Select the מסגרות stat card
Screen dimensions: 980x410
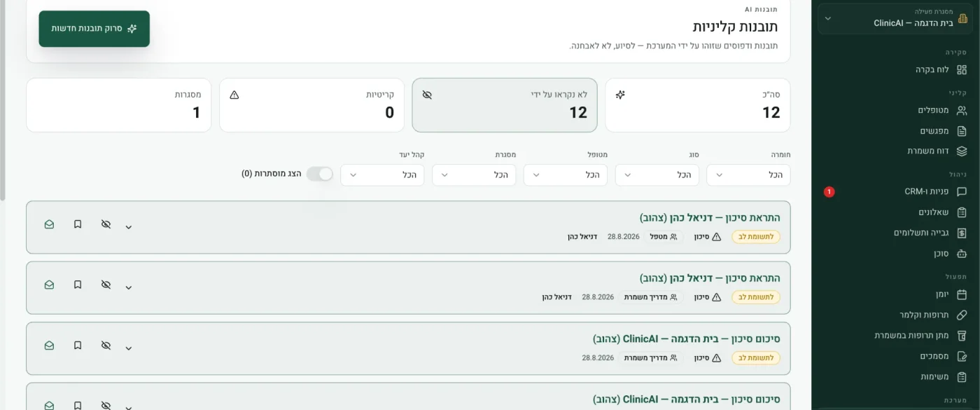119,105
